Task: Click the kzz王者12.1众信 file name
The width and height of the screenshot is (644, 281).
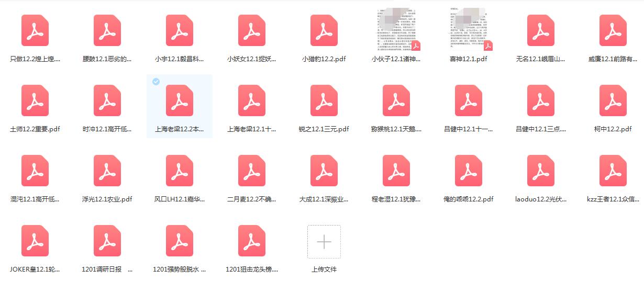Action: pyautogui.click(x=613, y=199)
